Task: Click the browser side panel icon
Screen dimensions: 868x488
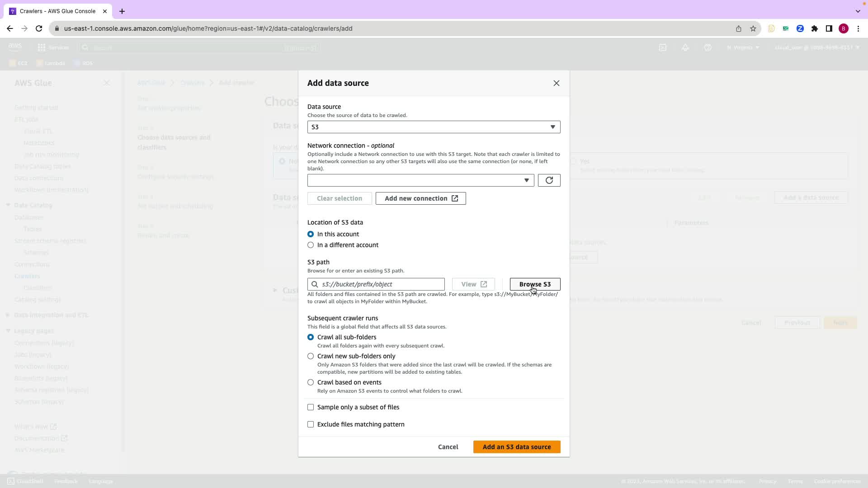Action: tap(829, 28)
